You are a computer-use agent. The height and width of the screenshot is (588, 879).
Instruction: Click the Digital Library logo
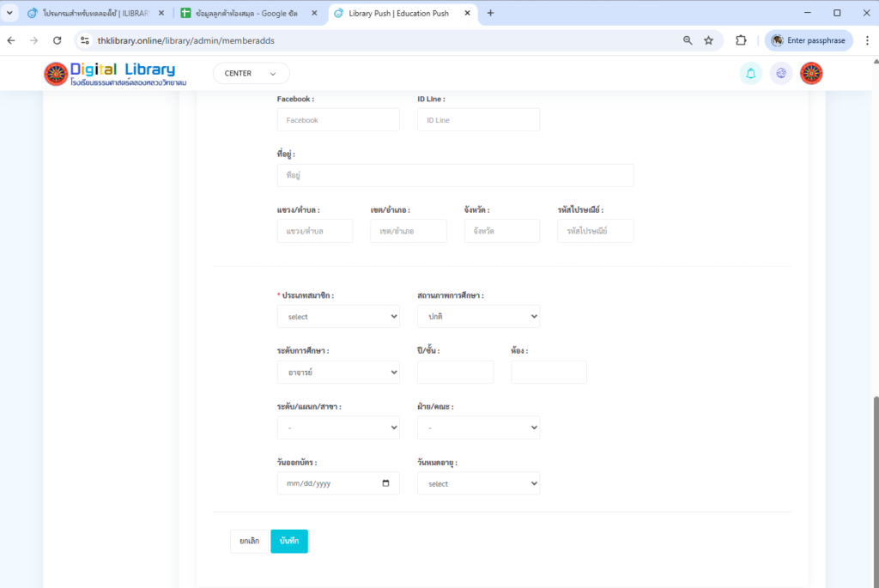[110, 74]
